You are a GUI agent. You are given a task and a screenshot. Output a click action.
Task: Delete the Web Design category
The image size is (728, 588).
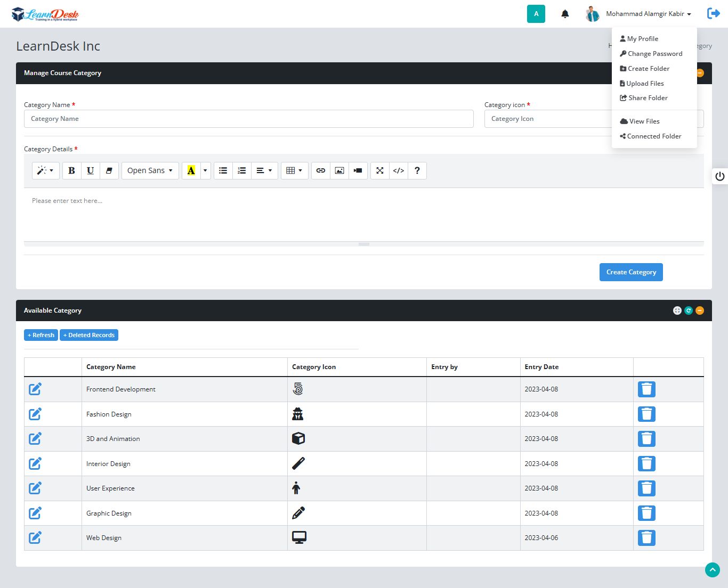pyautogui.click(x=646, y=538)
